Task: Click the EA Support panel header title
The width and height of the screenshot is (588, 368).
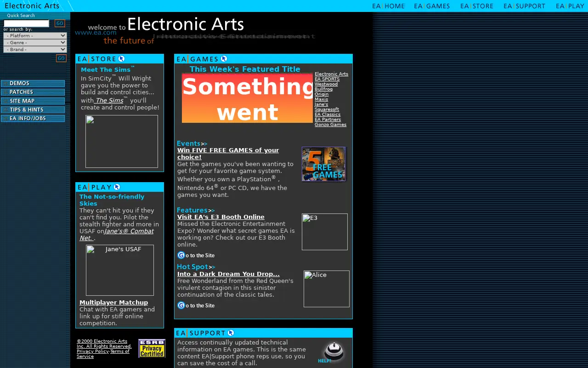Action: tap(201, 333)
